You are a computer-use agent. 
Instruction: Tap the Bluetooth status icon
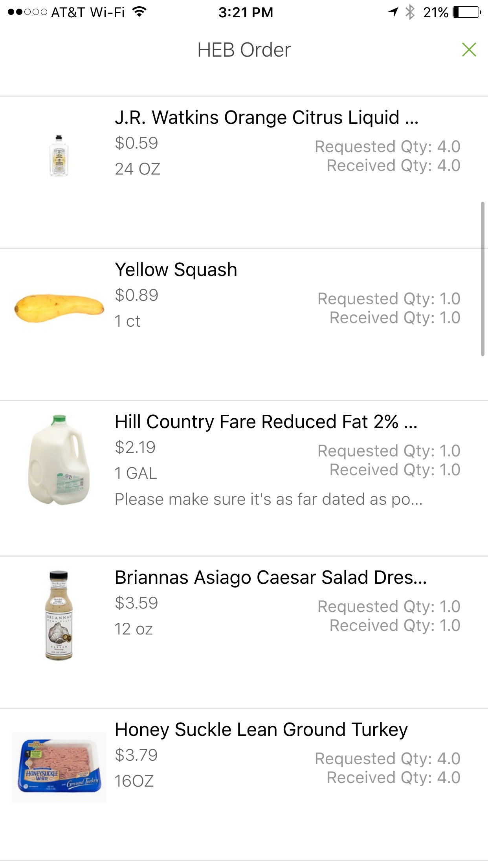[410, 12]
